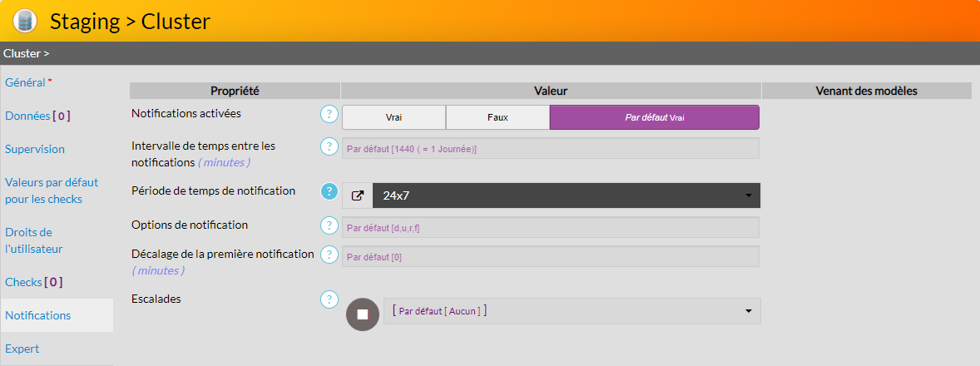Click the database cluster icon in header
This screenshot has width=980, height=366.
(26, 21)
